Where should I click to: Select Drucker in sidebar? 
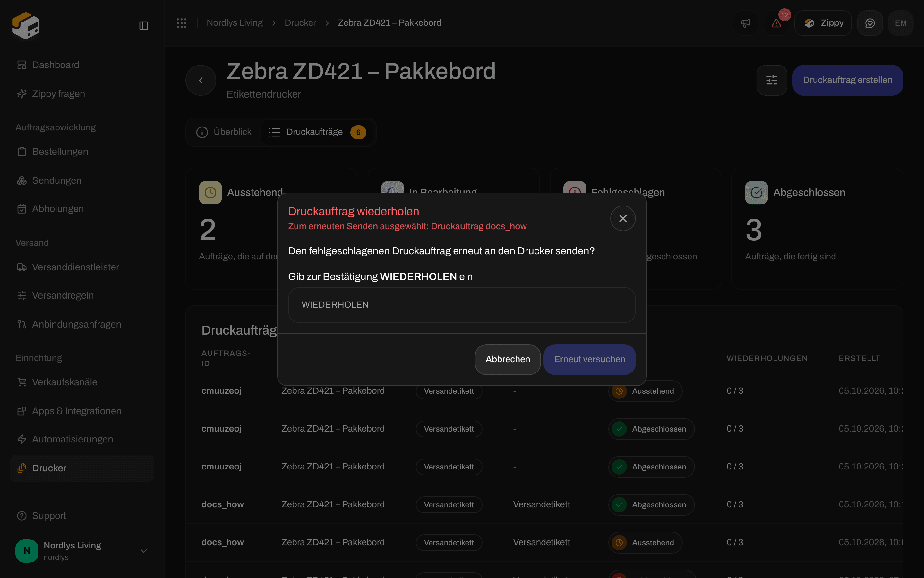(82, 468)
